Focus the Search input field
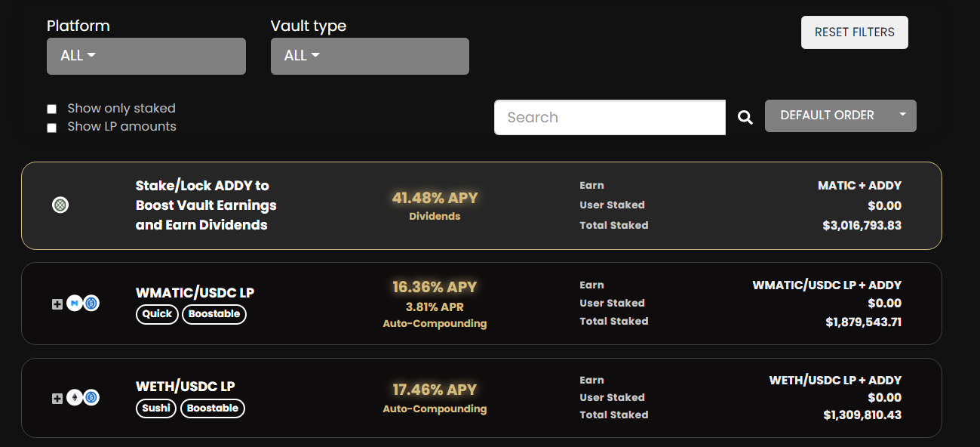This screenshot has width=980, height=447. coord(610,117)
